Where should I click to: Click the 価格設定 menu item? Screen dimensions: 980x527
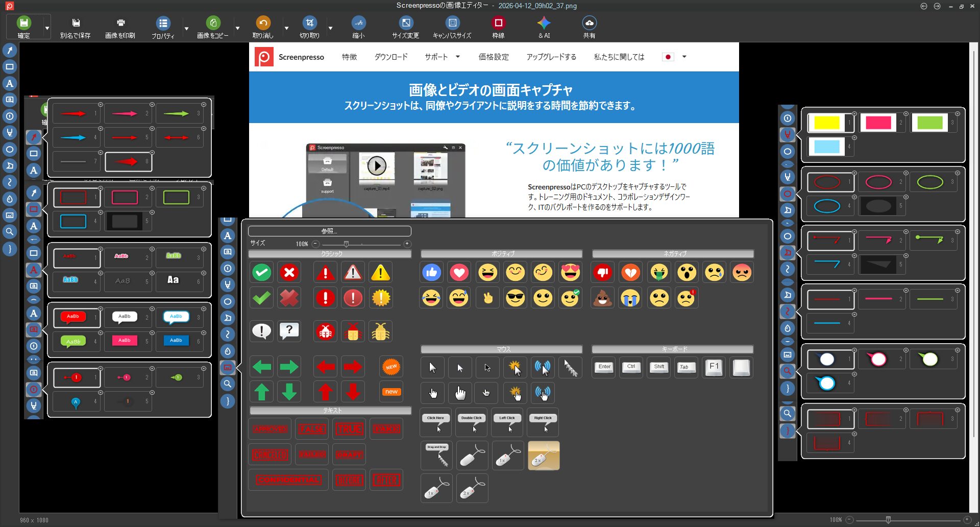(494, 57)
